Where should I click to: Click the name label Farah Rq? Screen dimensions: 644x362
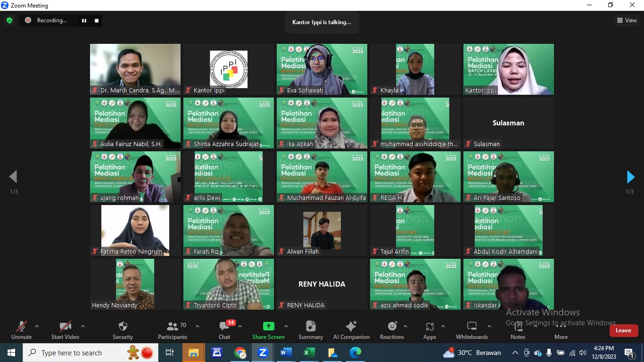[x=206, y=251]
